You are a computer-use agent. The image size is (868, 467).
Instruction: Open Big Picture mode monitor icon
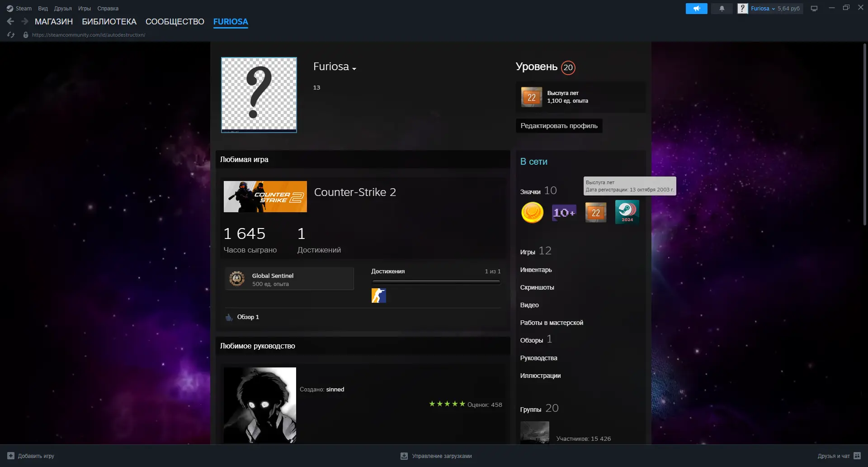pos(814,9)
